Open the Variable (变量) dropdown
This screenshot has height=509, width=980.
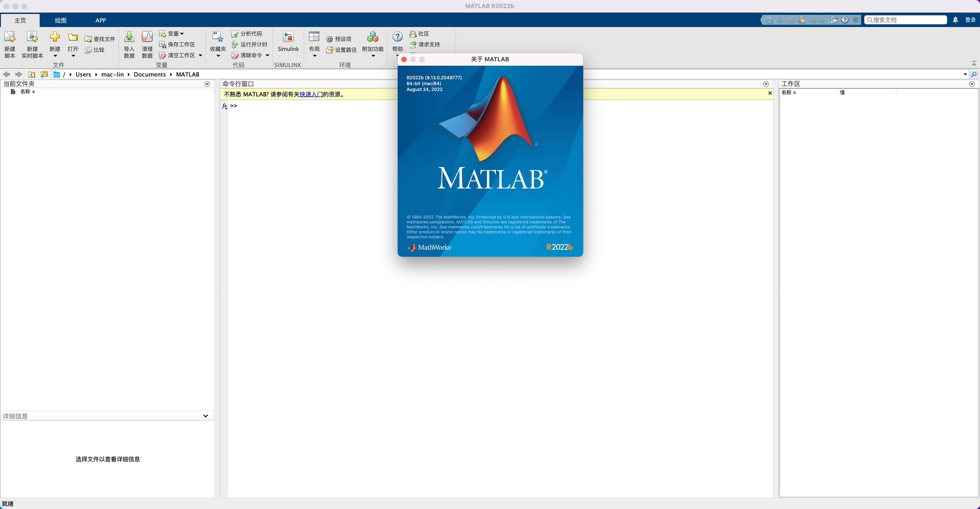171,34
